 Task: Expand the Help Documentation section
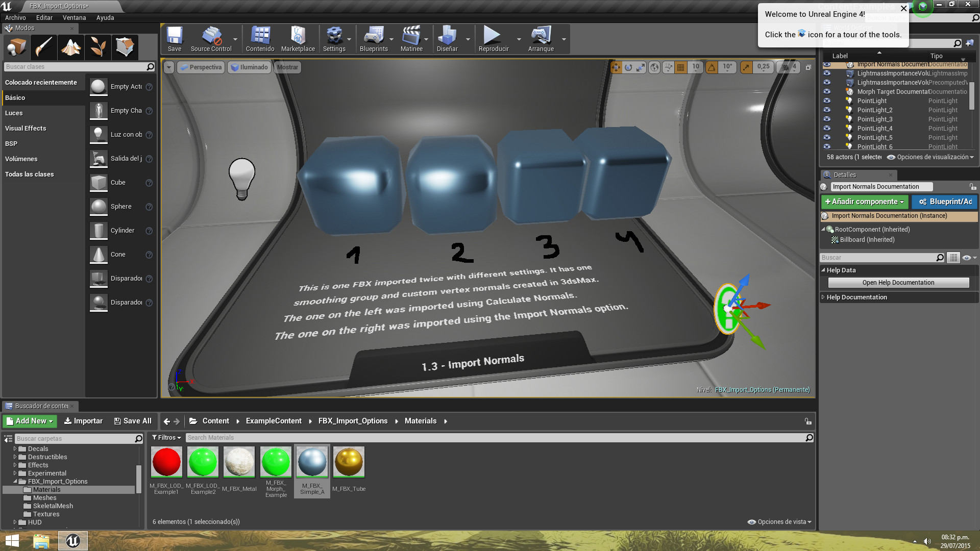point(823,297)
